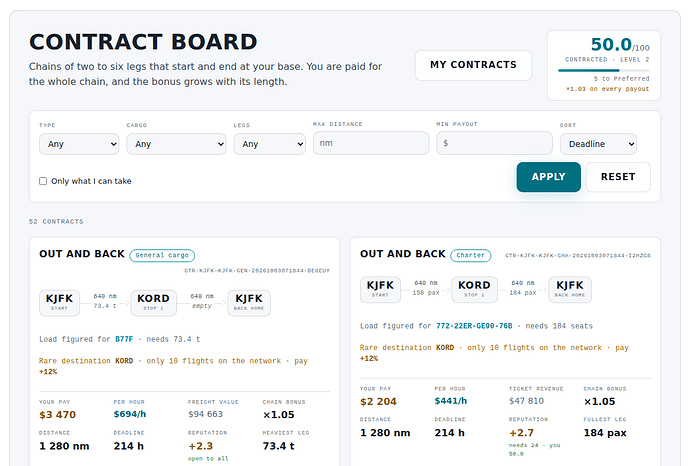Open the 772-22ER-GE90-76B aircraft link
This screenshot has height=466, width=690.
(474, 326)
